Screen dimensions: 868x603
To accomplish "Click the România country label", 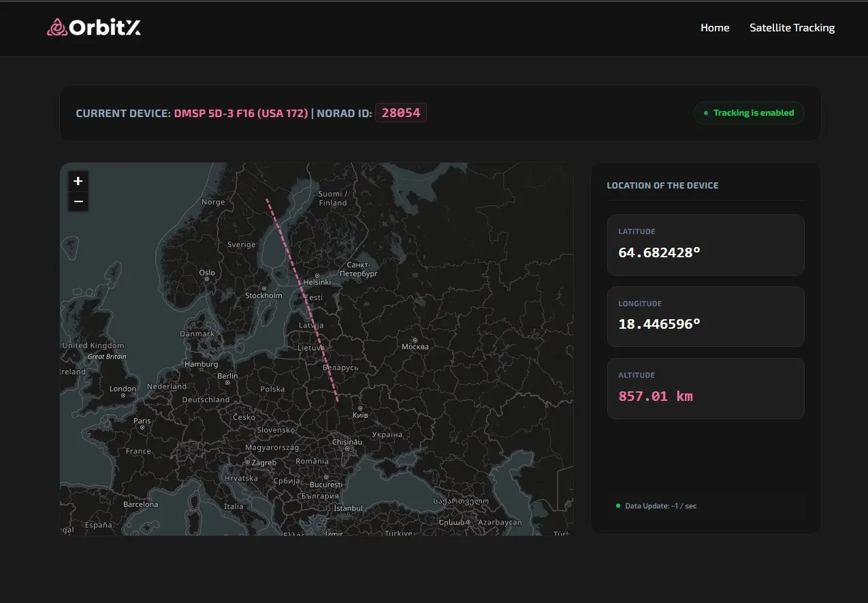I will click(x=312, y=461).
